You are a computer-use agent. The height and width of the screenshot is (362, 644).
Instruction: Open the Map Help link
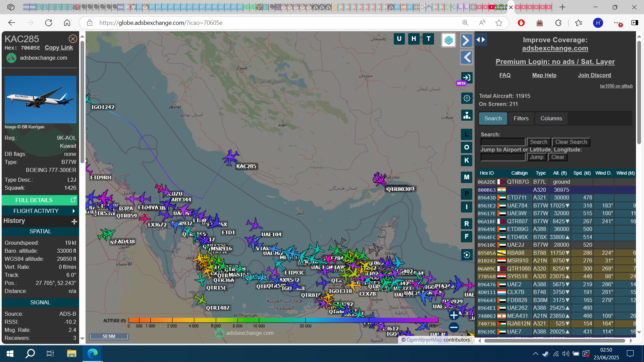544,75
